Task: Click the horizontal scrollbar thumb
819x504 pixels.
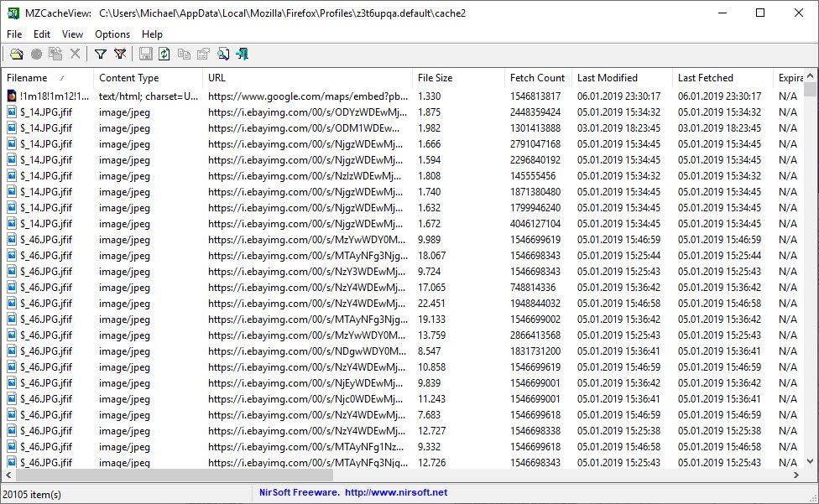Action: coord(174,475)
